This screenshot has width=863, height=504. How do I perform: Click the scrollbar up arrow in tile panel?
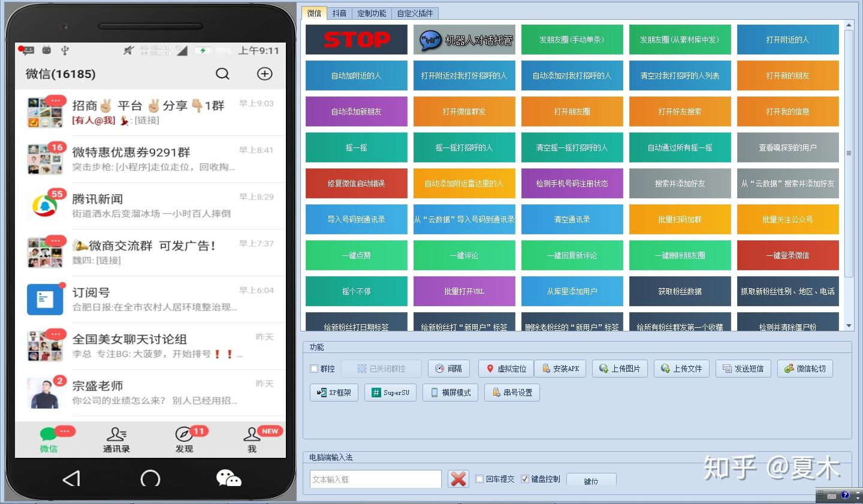tap(849, 25)
